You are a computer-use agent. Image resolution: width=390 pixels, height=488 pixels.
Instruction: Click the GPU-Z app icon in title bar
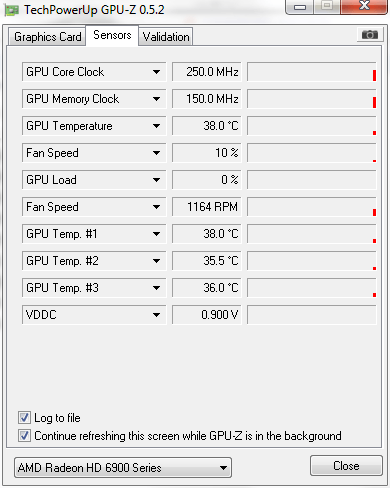pyautogui.click(x=11, y=10)
